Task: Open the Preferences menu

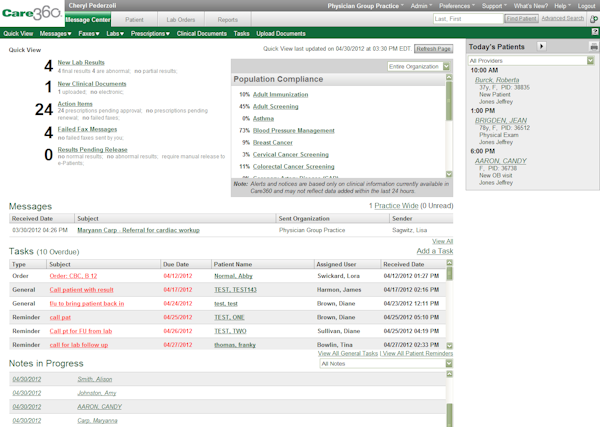Action: tap(457, 6)
